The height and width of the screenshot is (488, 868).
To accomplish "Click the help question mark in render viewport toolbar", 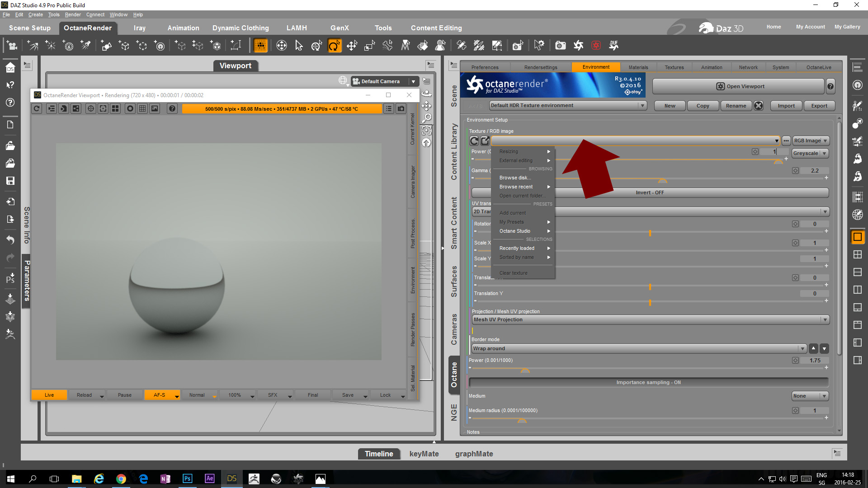I will coord(172,108).
